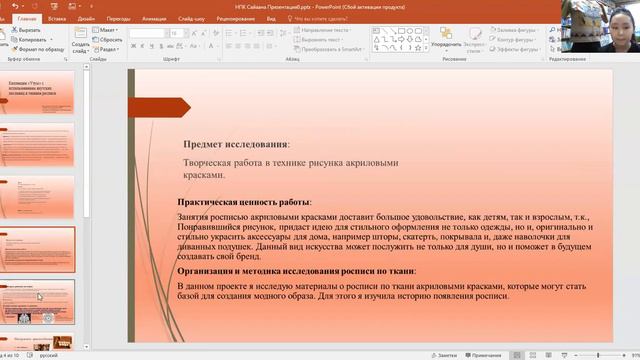Click Экспресс-стили (Quick Styles) button
Viewport: 640px width, 360px height.
point(474,40)
